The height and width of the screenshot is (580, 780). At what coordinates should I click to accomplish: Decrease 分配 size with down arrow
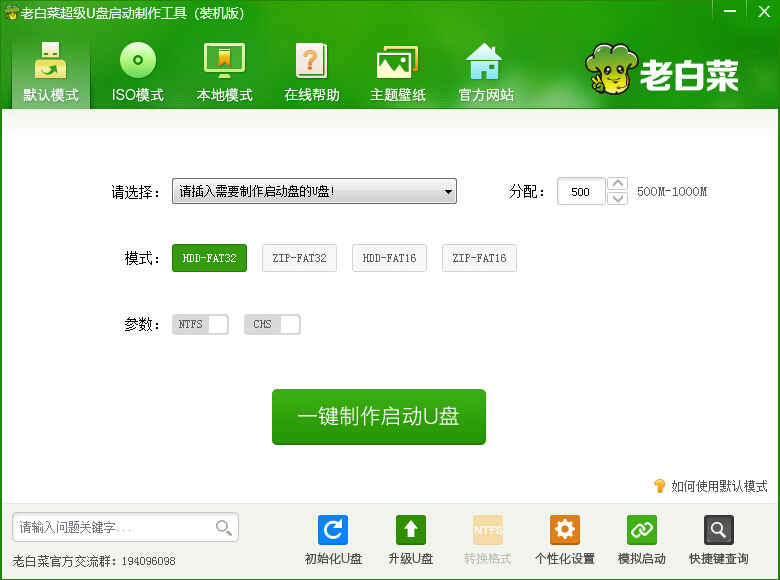(x=618, y=198)
